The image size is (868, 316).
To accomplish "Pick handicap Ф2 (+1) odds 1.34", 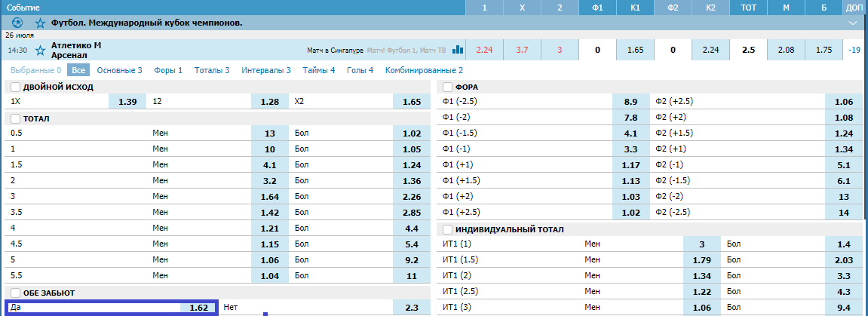I will coord(843,149).
